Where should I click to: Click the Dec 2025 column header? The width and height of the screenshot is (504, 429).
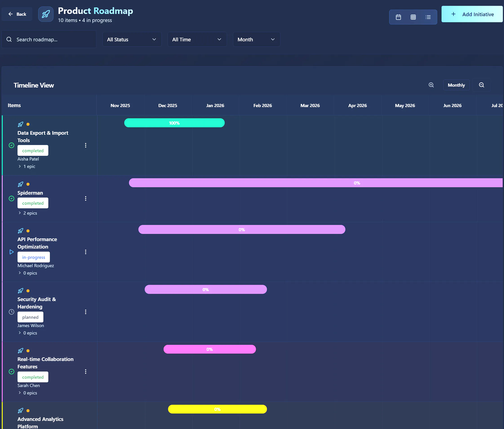tap(168, 106)
